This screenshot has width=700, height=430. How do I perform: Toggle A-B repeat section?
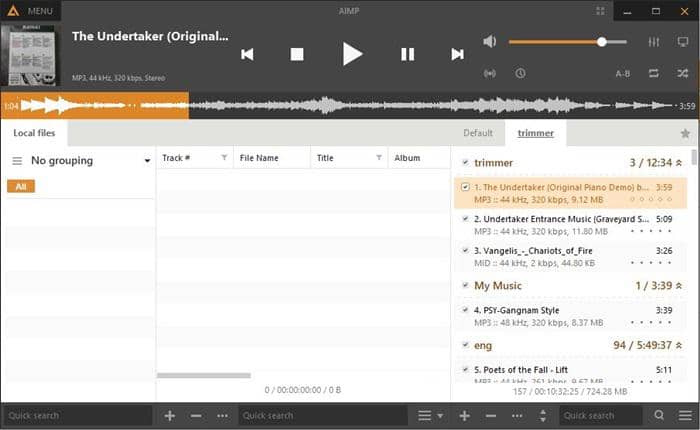(x=623, y=74)
